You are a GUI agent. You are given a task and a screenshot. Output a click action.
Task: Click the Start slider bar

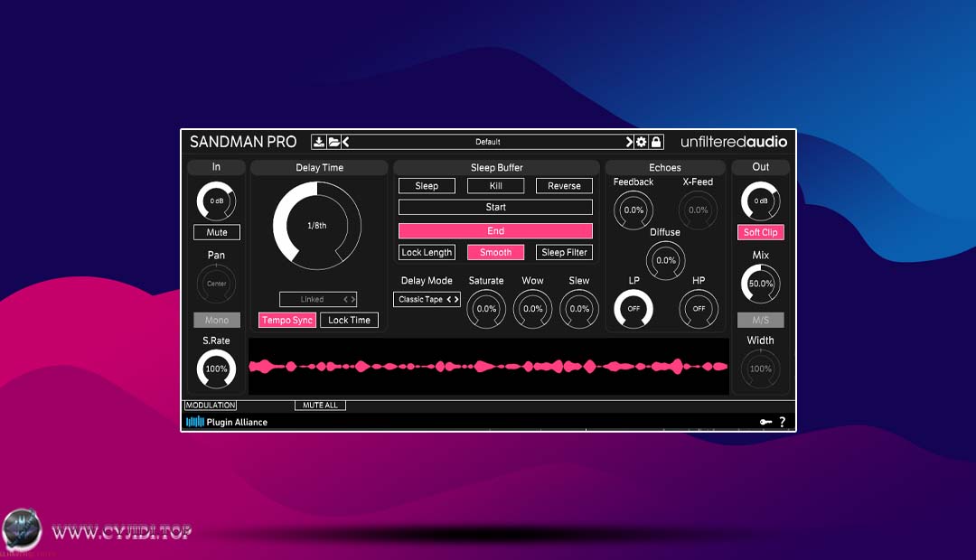click(x=495, y=207)
